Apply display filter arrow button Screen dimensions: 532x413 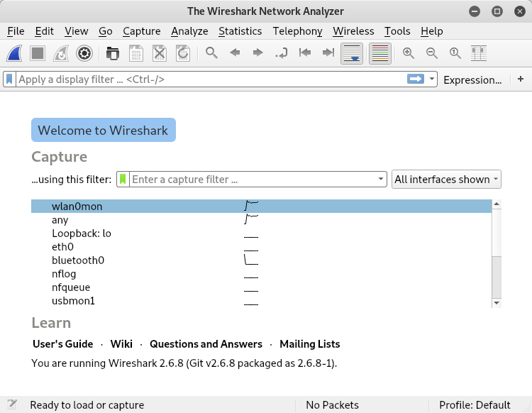click(416, 79)
